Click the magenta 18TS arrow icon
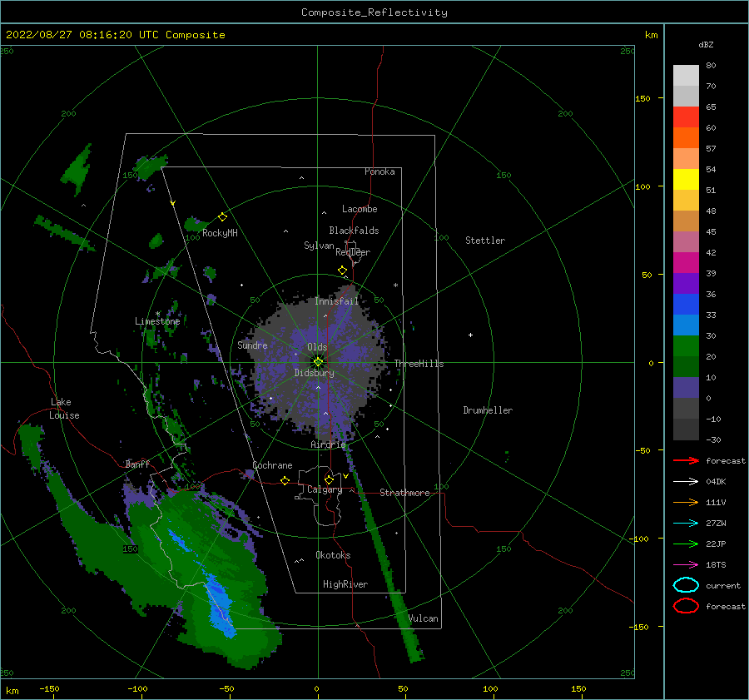749x700 pixels. pos(686,565)
